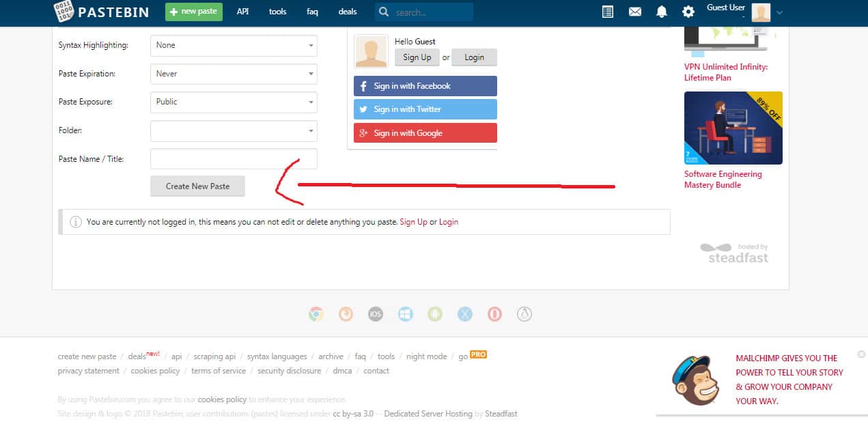The image size is (868, 424).
Task: Click the Firefox browser extension icon
Action: coord(346,314)
